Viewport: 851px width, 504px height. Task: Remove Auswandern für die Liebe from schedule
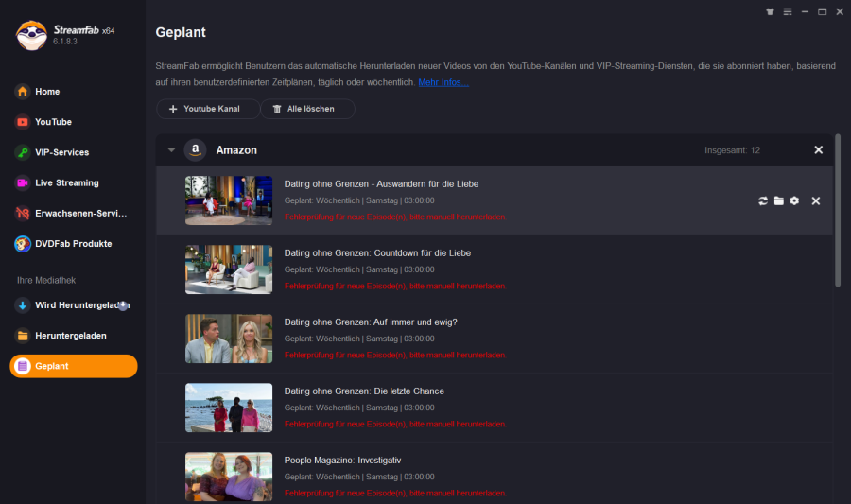[815, 200]
